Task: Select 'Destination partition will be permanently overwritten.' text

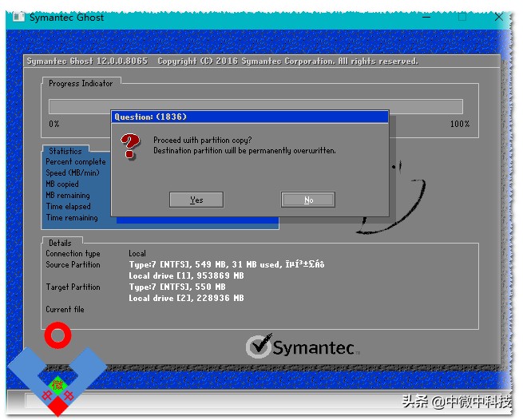Action: point(244,151)
